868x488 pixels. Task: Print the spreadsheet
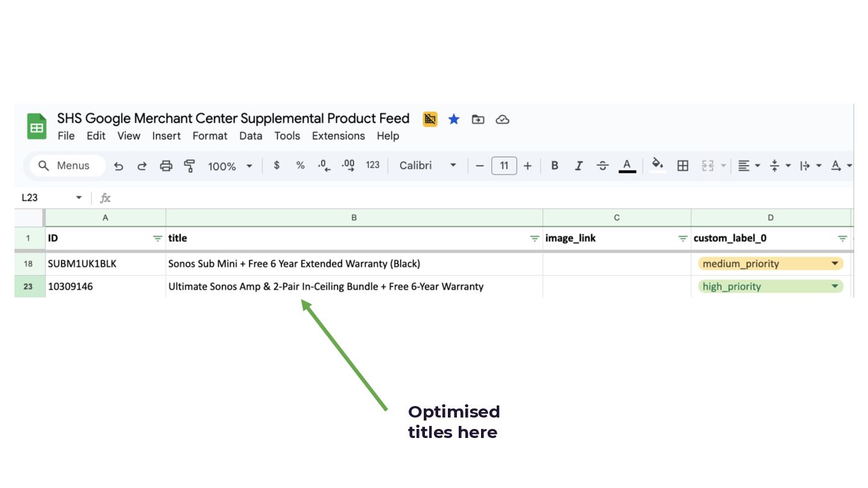(166, 166)
